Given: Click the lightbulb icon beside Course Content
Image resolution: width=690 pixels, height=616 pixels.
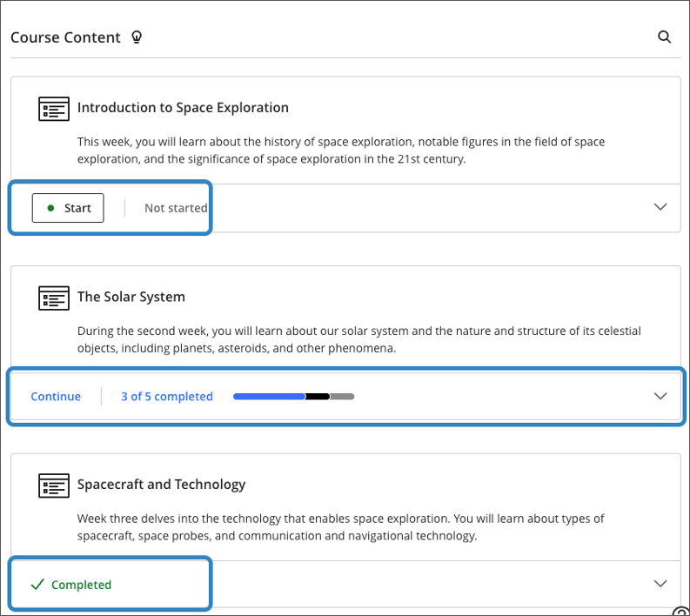Looking at the screenshot, I should pyautogui.click(x=136, y=37).
